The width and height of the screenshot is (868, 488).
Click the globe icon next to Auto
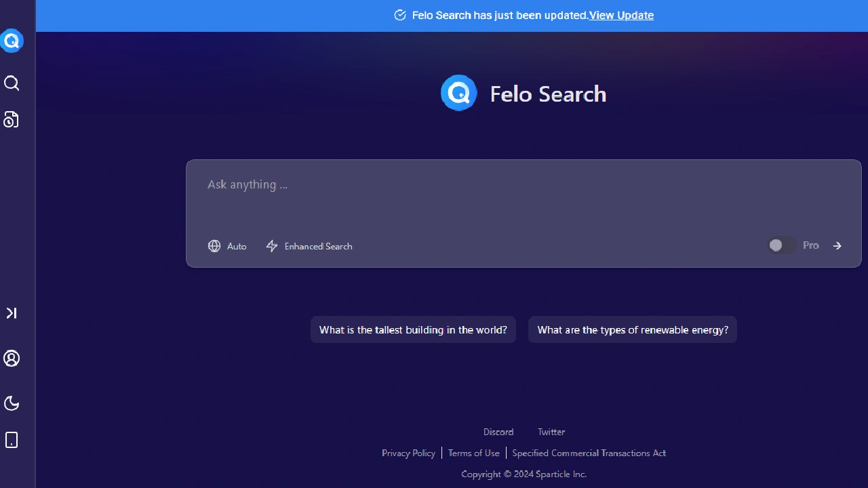tap(214, 246)
